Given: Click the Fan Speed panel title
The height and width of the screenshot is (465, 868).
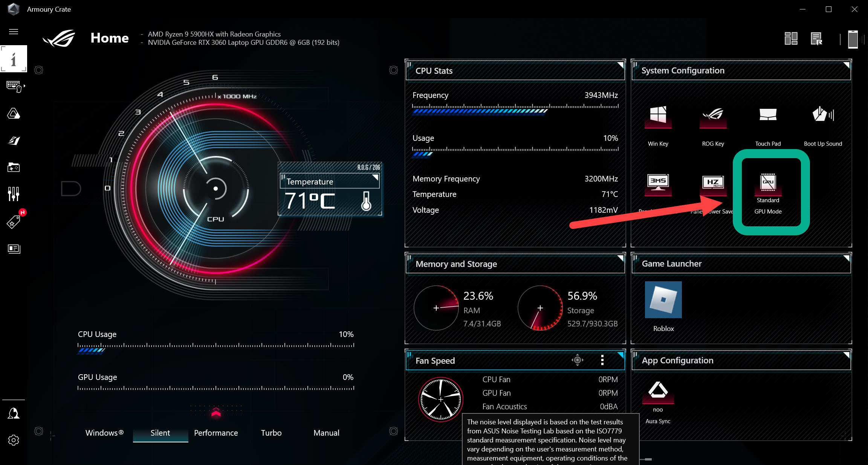Looking at the screenshot, I should (x=435, y=361).
